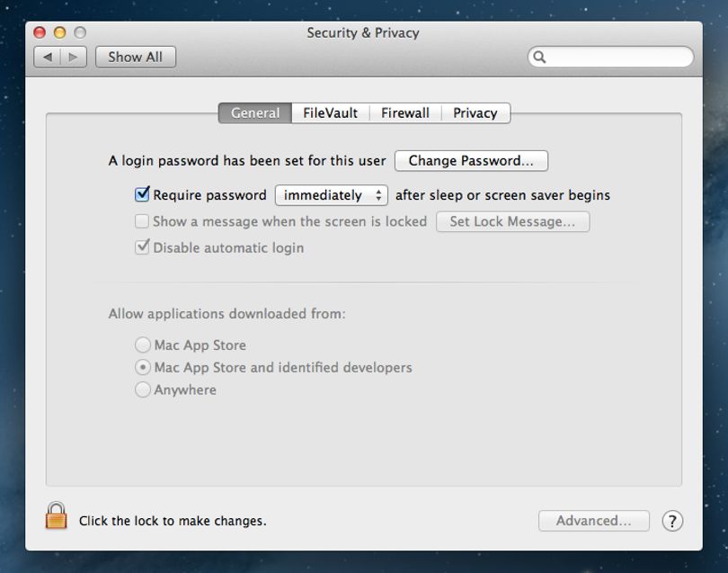
Task: Toggle the Require password checkbox
Action: click(142, 194)
